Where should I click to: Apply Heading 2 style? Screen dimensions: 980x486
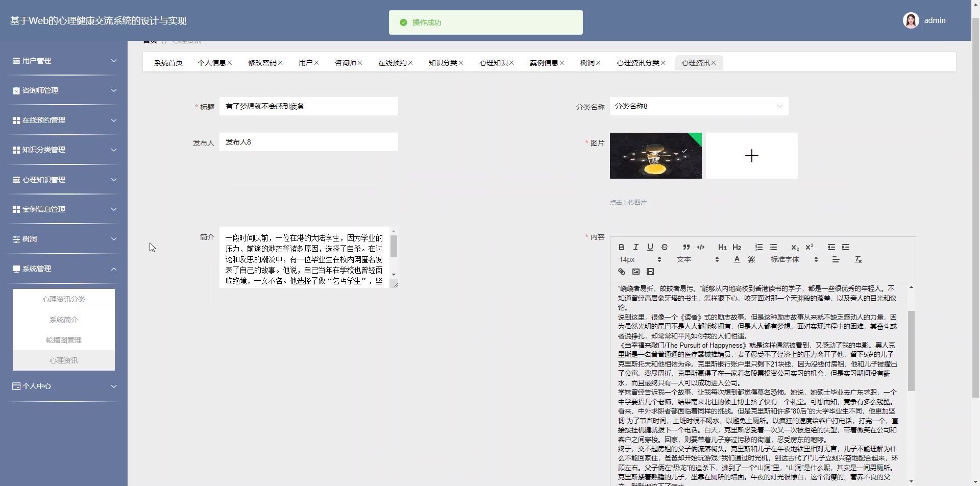(x=737, y=247)
